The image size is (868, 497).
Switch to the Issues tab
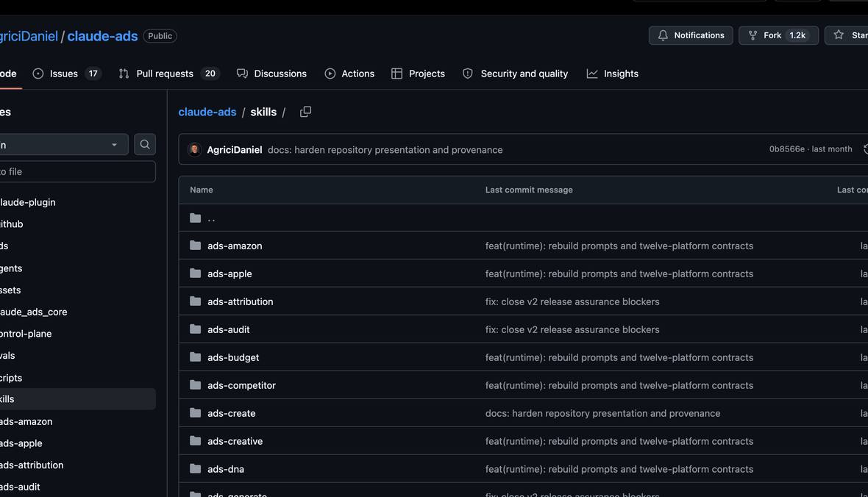click(x=67, y=74)
